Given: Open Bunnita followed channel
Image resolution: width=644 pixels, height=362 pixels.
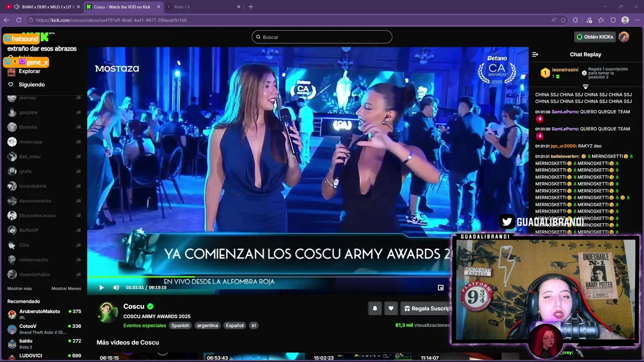Looking at the screenshot, I should click(x=44, y=127).
